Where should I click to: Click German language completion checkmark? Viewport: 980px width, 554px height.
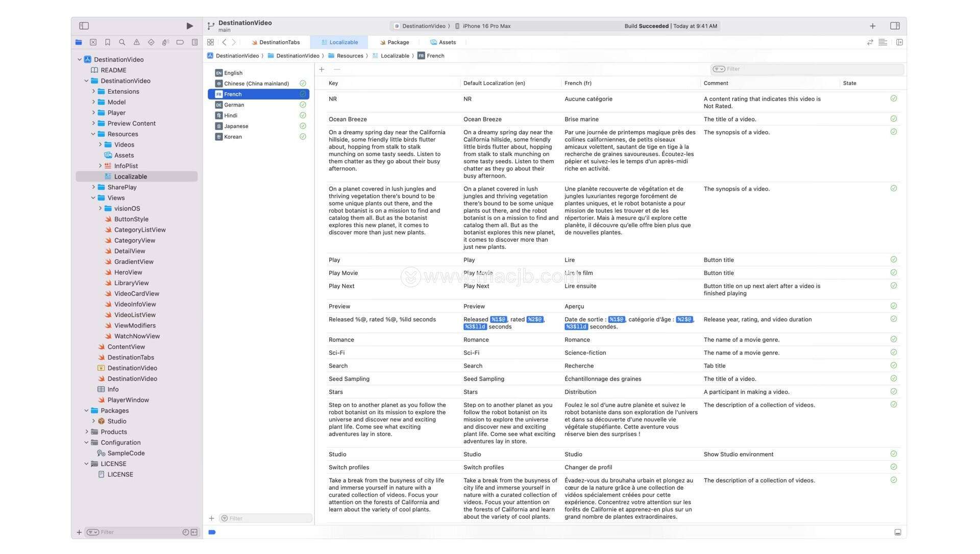point(303,105)
